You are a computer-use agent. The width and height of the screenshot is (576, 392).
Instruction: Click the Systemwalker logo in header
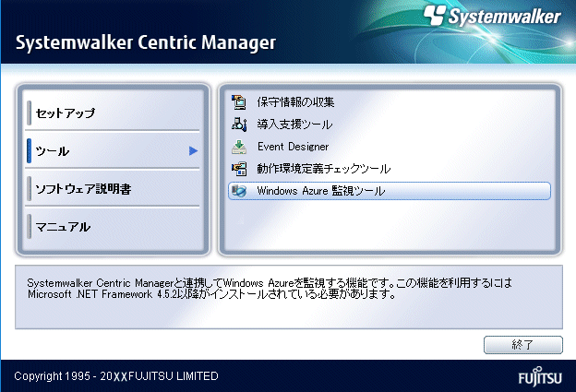click(x=496, y=17)
